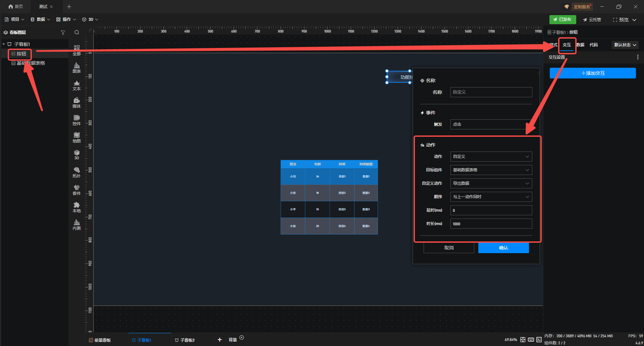
Task: Click the layer filter funnel icon
Action: point(63,33)
